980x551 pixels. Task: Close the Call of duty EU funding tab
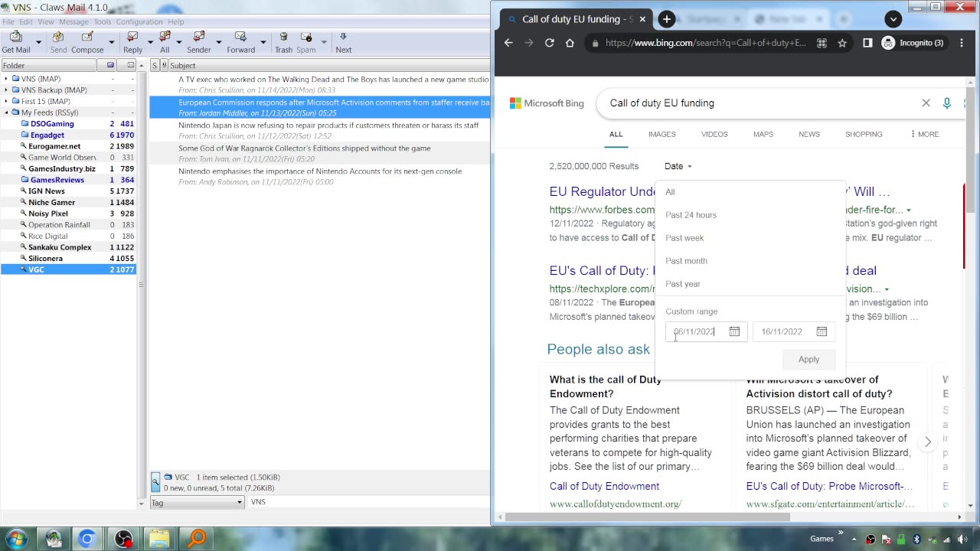pyautogui.click(x=642, y=19)
